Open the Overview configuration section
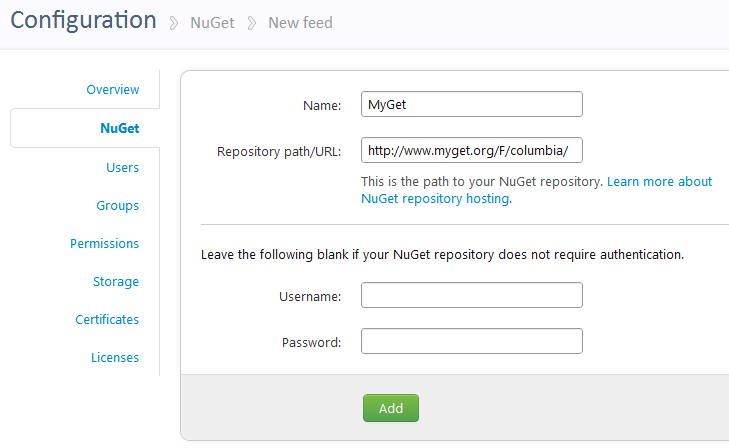729x448 pixels. pyautogui.click(x=112, y=90)
